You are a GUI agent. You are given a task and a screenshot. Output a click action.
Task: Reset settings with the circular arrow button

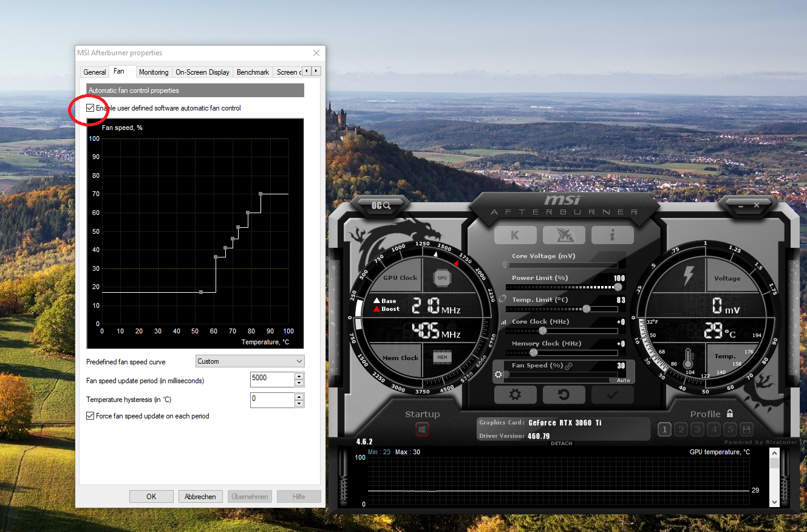pos(564,395)
